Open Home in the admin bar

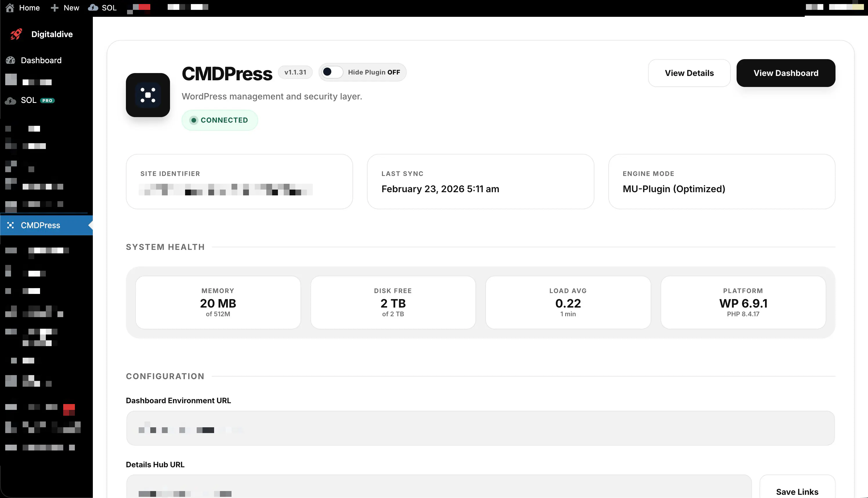pyautogui.click(x=23, y=8)
